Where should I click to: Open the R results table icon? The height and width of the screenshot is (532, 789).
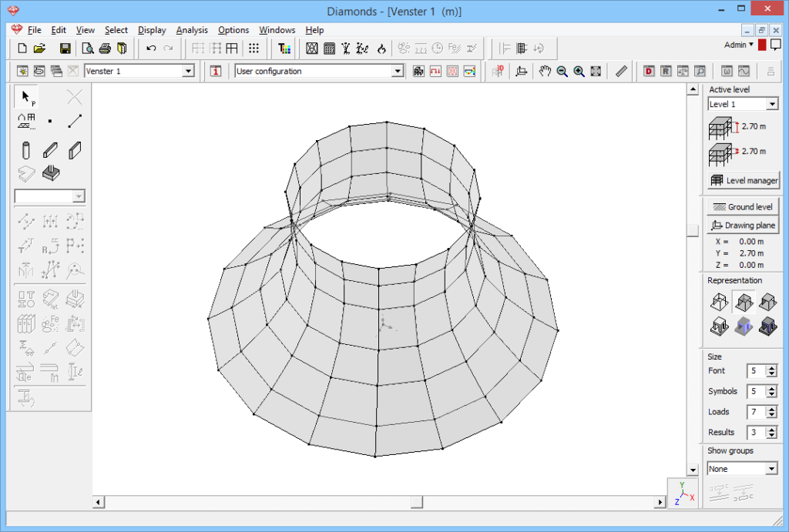pos(666,71)
